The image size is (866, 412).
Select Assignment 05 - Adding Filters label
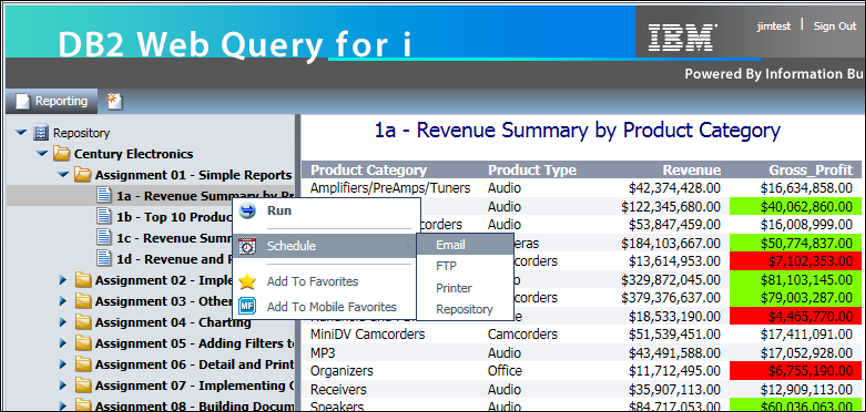pos(194,344)
